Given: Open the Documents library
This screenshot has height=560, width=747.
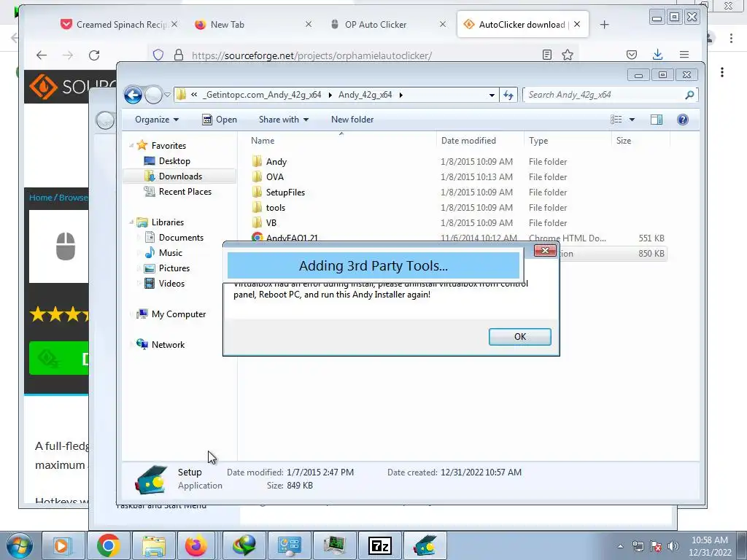Looking at the screenshot, I should click(x=181, y=237).
